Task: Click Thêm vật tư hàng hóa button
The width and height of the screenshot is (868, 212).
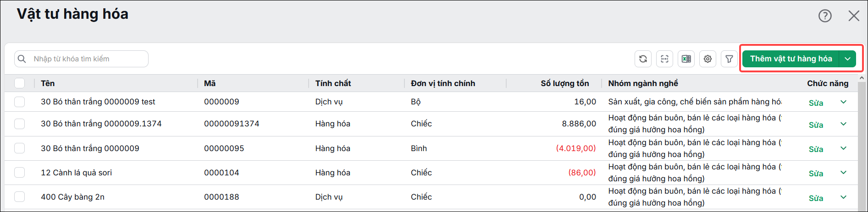Action: [791, 59]
